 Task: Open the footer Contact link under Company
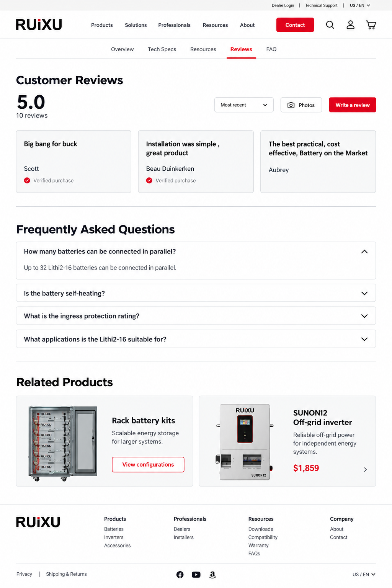(x=339, y=537)
